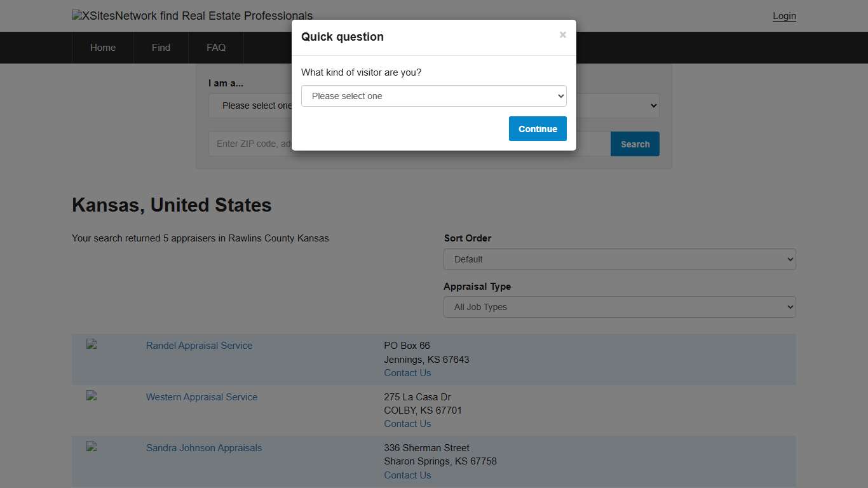Click Western Appraisal Service thumbnail image
This screenshot has width=868, height=488.
pyautogui.click(x=92, y=395)
